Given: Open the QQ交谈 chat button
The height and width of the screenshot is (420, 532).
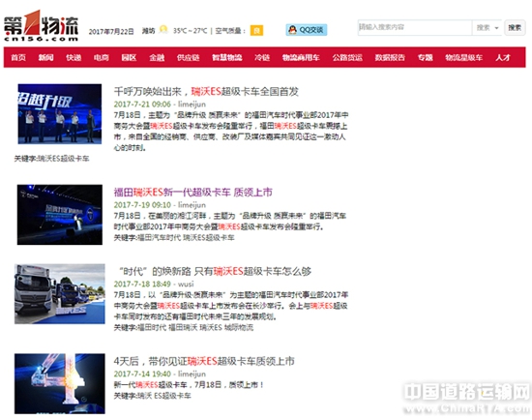Looking at the screenshot, I should click(307, 30).
